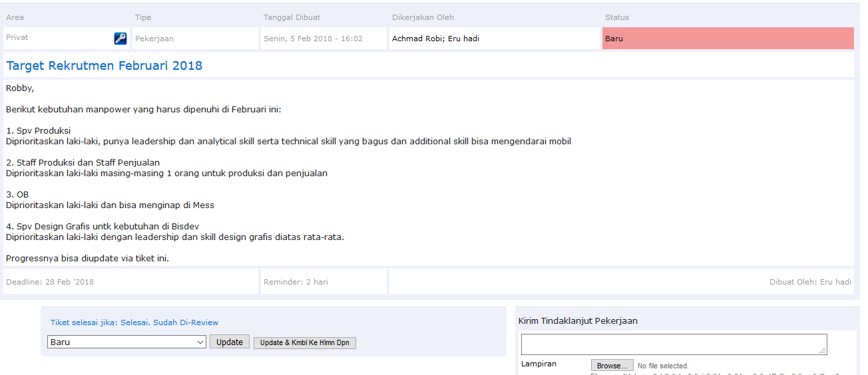This screenshot has height=375, width=868.
Task: Open the Baru status dropdown
Action: pyautogui.click(x=126, y=342)
